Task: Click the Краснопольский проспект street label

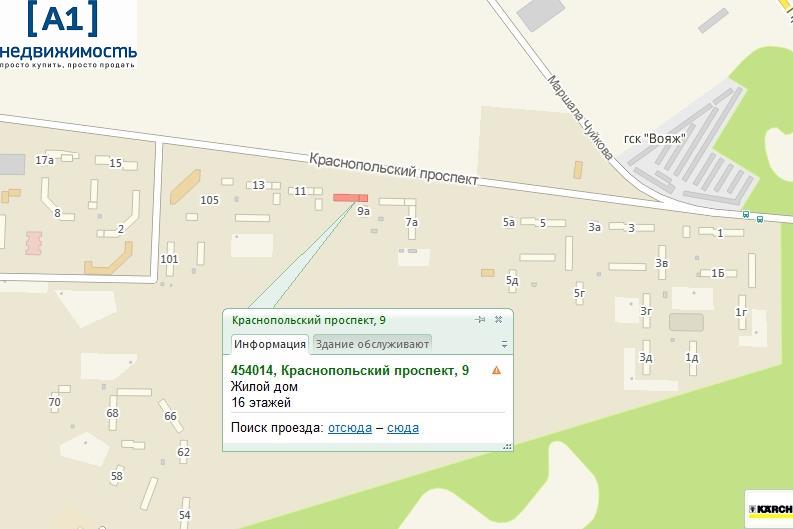Action: point(393,169)
